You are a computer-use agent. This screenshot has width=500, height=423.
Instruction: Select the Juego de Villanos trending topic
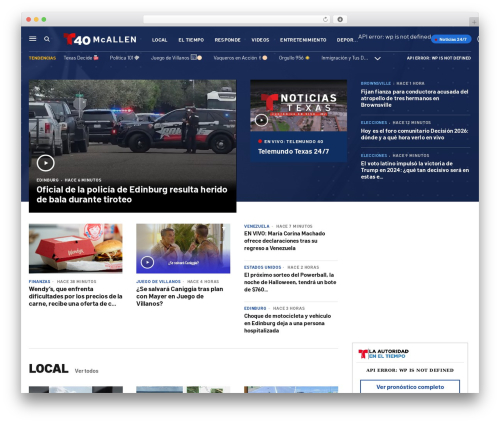[176, 58]
